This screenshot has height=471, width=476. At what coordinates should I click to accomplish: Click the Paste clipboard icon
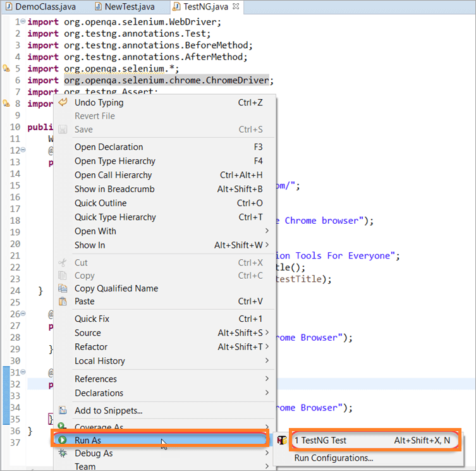63,302
